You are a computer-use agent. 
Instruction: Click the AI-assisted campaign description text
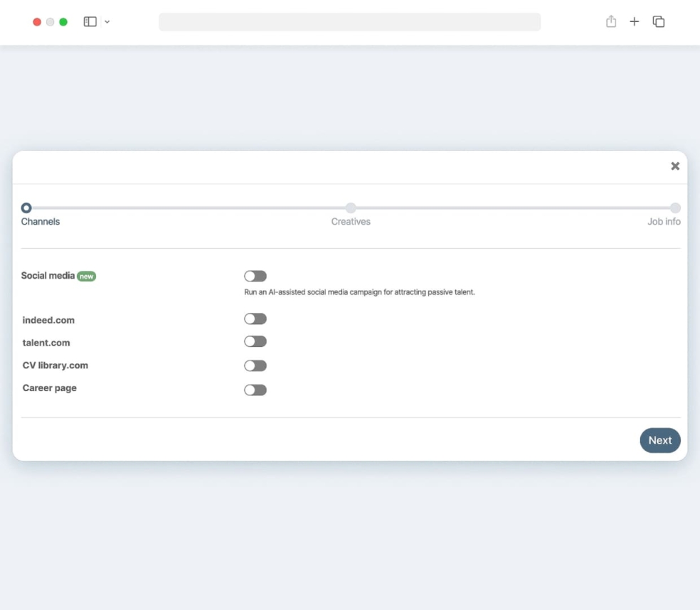[359, 292]
